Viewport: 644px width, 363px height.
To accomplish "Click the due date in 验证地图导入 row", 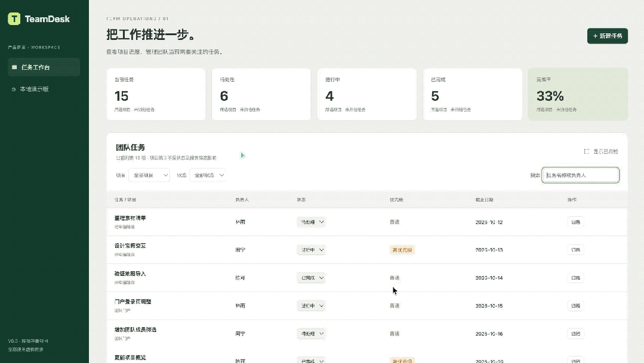I will (x=489, y=278).
